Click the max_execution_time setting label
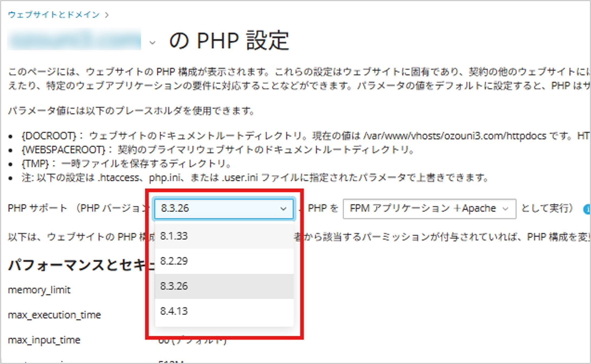The image size is (591, 364). tap(54, 315)
